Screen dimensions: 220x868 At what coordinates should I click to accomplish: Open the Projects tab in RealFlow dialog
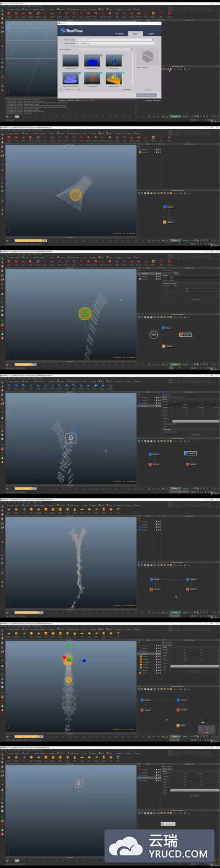[x=119, y=34]
